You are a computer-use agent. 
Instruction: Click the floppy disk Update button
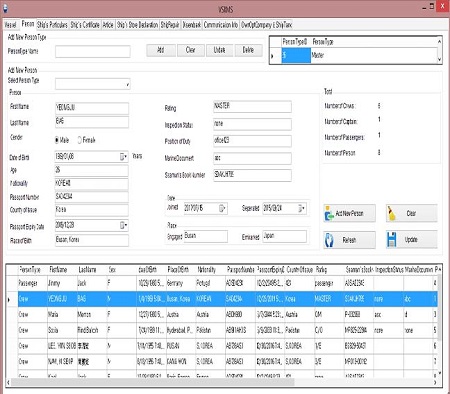411,240
